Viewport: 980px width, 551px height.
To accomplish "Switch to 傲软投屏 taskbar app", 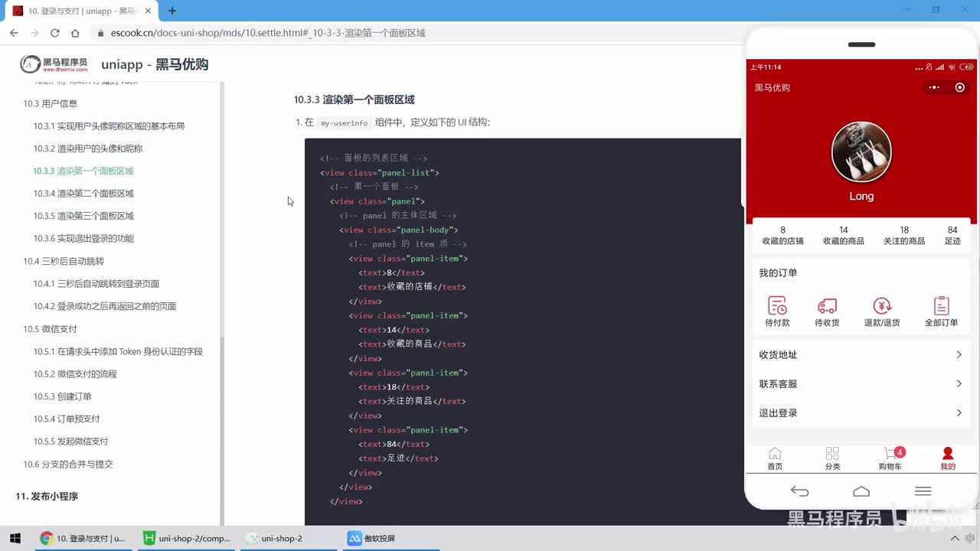I will point(390,539).
